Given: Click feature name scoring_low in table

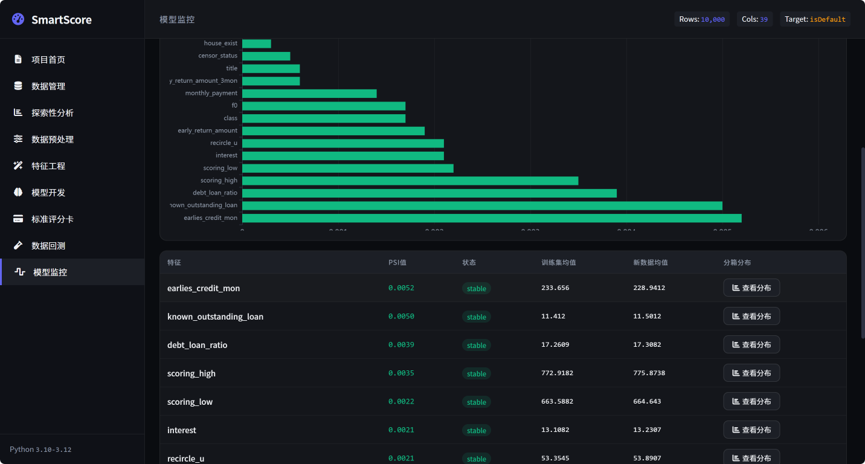Looking at the screenshot, I should coord(190,402).
